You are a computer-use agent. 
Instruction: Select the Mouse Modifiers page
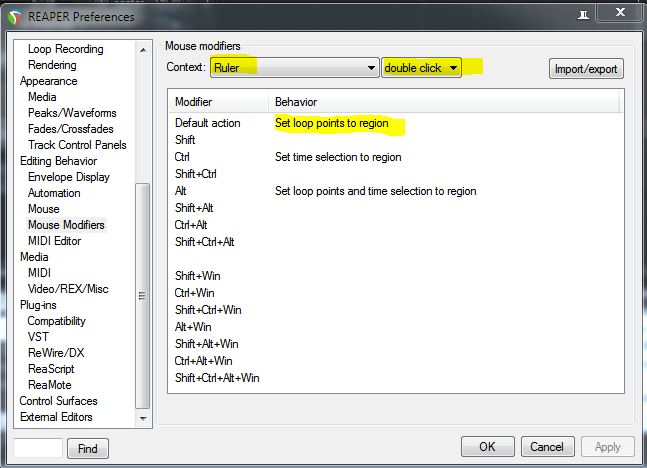click(66, 225)
